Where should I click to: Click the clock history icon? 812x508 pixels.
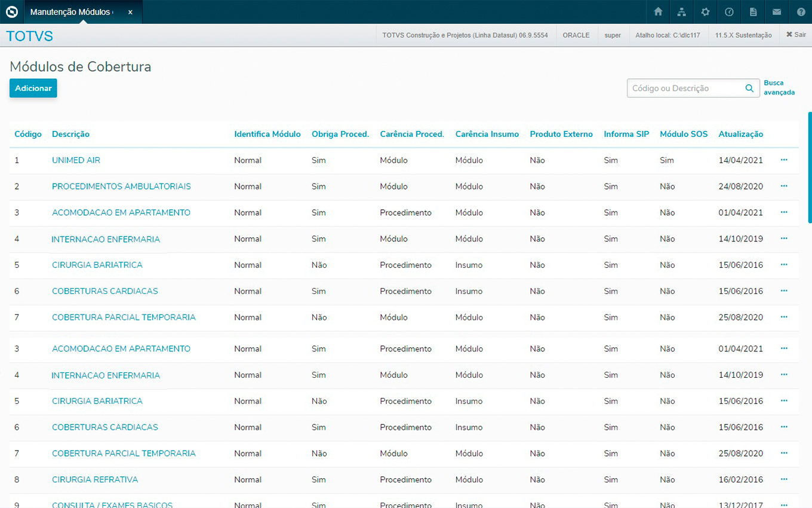[729, 12]
